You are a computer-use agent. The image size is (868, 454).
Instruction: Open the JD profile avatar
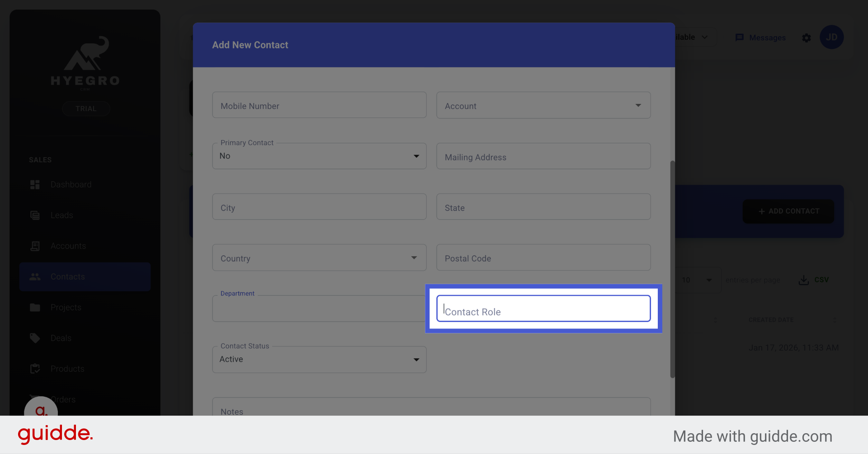click(832, 37)
